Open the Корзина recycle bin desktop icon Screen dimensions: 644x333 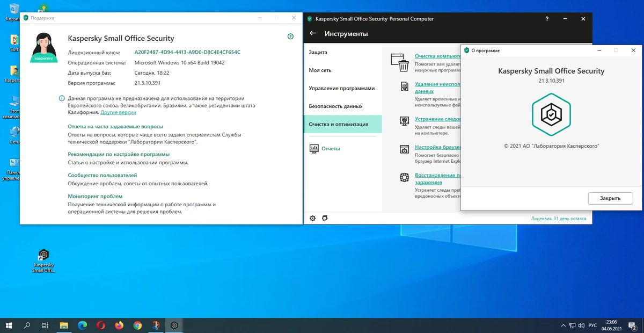pyautogui.click(x=14, y=12)
